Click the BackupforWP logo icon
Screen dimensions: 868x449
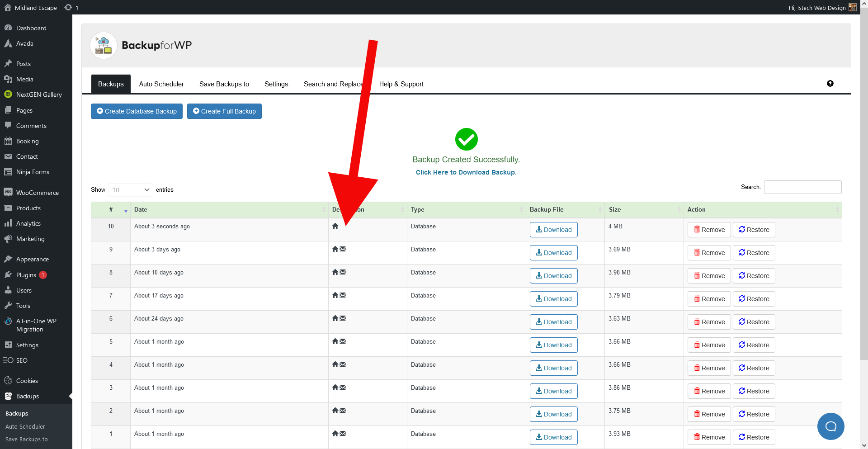104,45
